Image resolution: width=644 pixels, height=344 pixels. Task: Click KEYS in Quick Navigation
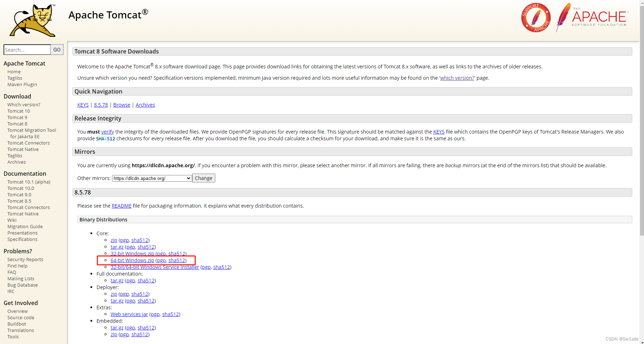[83, 105]
